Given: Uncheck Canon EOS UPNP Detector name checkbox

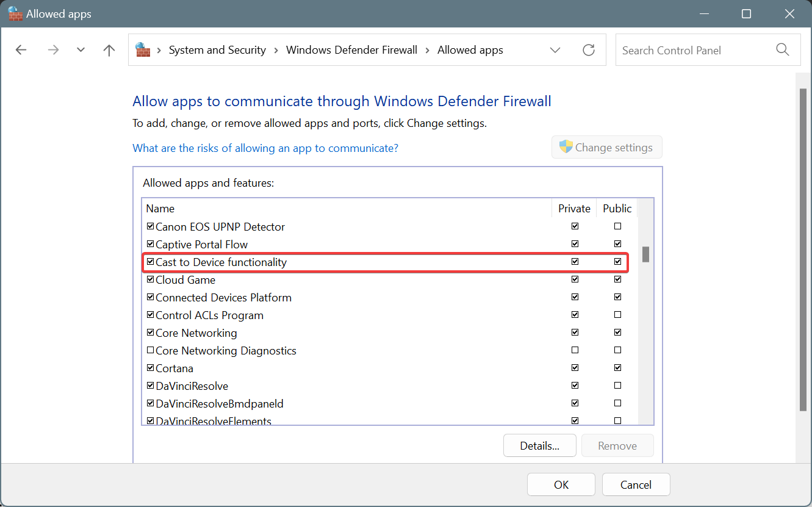Looking at the screenshot, I should point(151,226).
